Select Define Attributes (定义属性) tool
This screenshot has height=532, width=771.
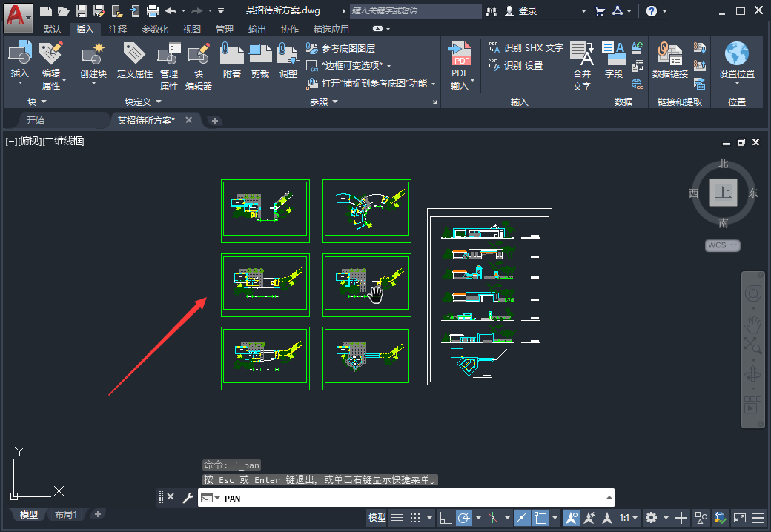(x=134, y=60)
